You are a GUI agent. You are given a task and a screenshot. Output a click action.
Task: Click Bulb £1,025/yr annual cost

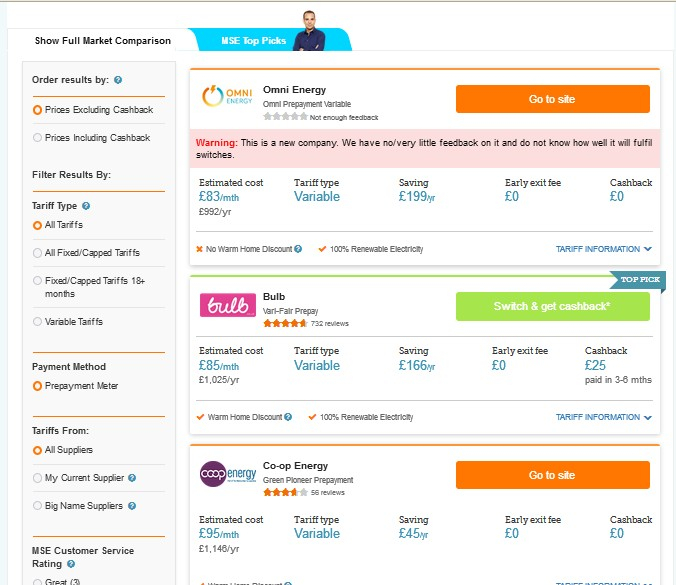219,380
